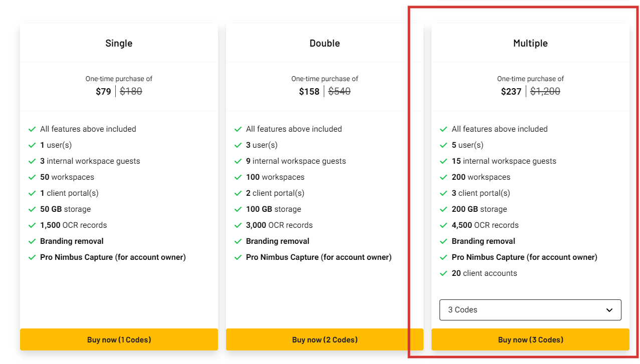Click Buy now (1 Codes) button
This screenshot has height=364, width=640.
119,339
